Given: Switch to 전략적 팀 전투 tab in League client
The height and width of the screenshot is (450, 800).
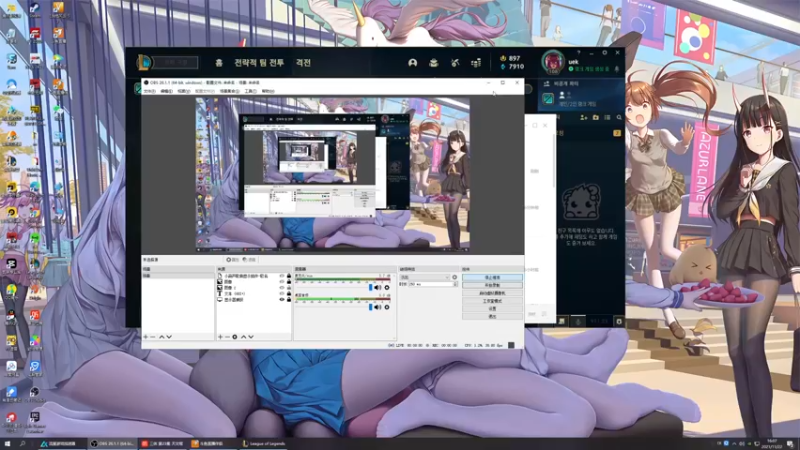Looking at the screenshot, I should pyautogui.click(x=259, y=63).
